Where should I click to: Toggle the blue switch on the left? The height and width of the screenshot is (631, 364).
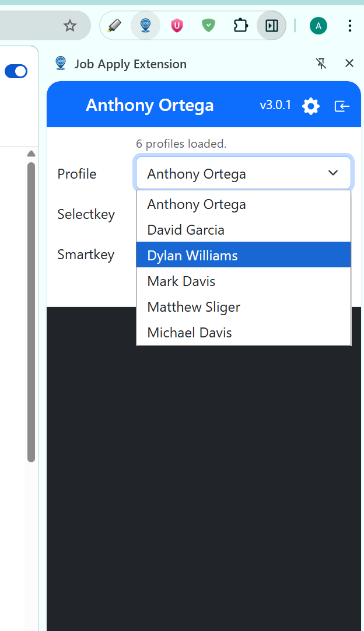click(16, 71)
